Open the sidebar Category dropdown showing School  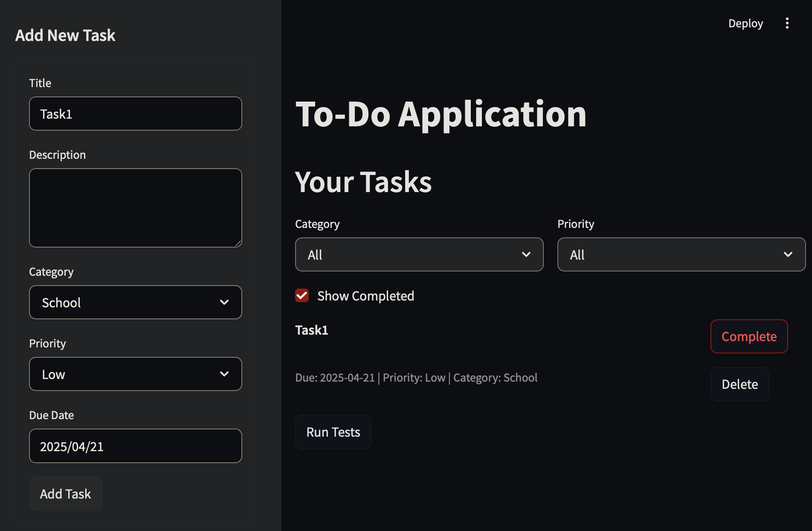[x=136, y=302]
